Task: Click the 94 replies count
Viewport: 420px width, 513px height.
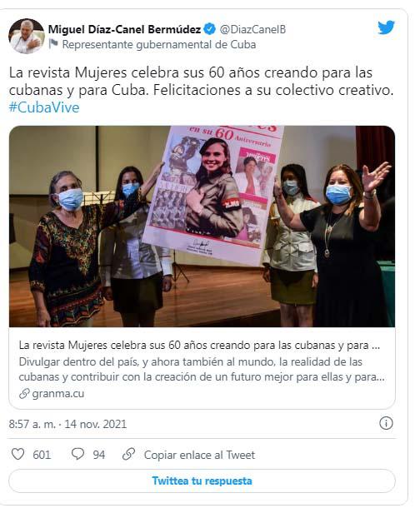Action: click(99, 455)
